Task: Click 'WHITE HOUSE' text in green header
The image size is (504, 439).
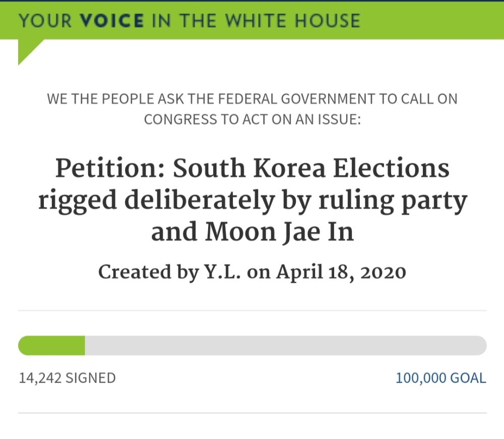Action: pyautogui.click(x=292, y=21)
